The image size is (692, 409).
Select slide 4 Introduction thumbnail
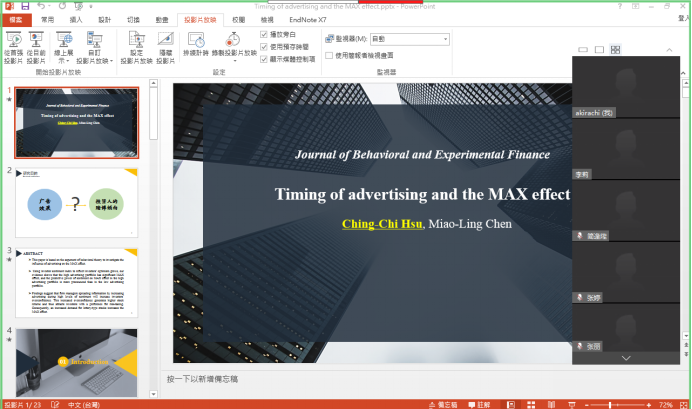tap(76, 362)
